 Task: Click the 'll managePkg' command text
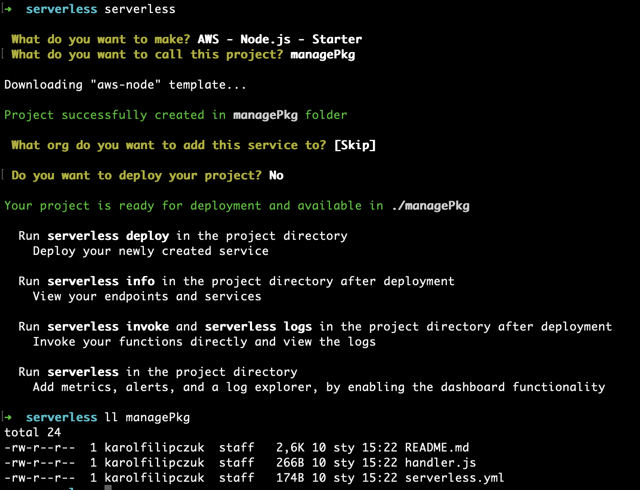tap(147, 417)
